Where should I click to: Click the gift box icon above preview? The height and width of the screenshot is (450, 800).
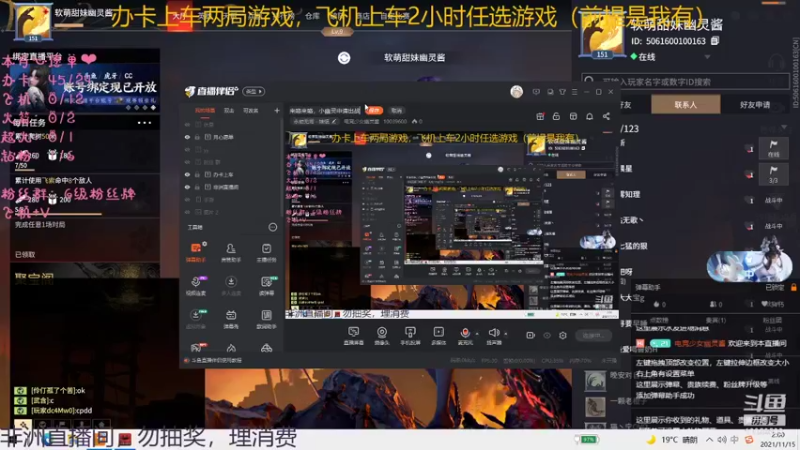[540, 116]
